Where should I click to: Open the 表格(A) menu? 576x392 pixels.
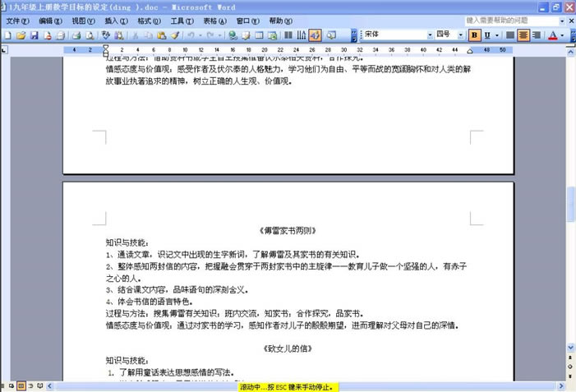pyautogui.click(x=214, y=21)
